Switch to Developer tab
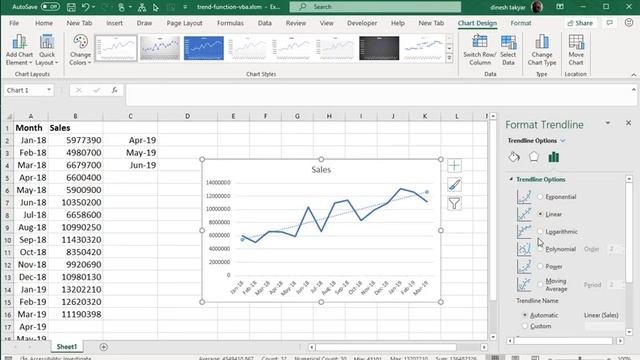 pyautogui.click(x=362, y=23)
